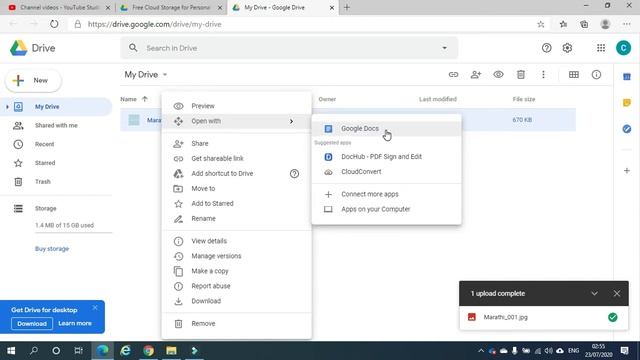Screen dimensions: 640x360
Task: Select Apps on your Computer
Action: point(386,209)
